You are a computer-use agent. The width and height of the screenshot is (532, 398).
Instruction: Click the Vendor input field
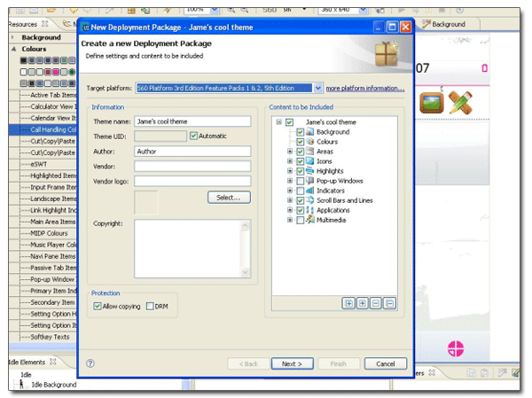(x=192, y=167)
